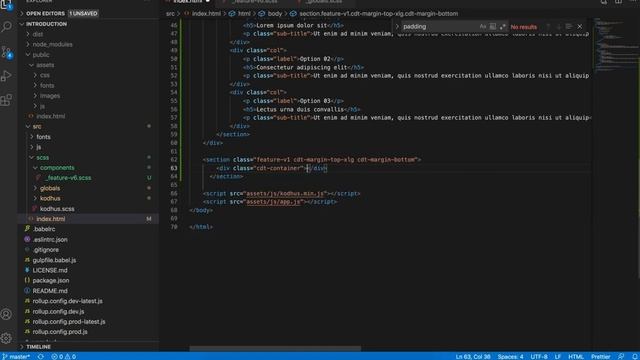Close the find widget
Screen dimensions: 640x360
pos(580,27)
